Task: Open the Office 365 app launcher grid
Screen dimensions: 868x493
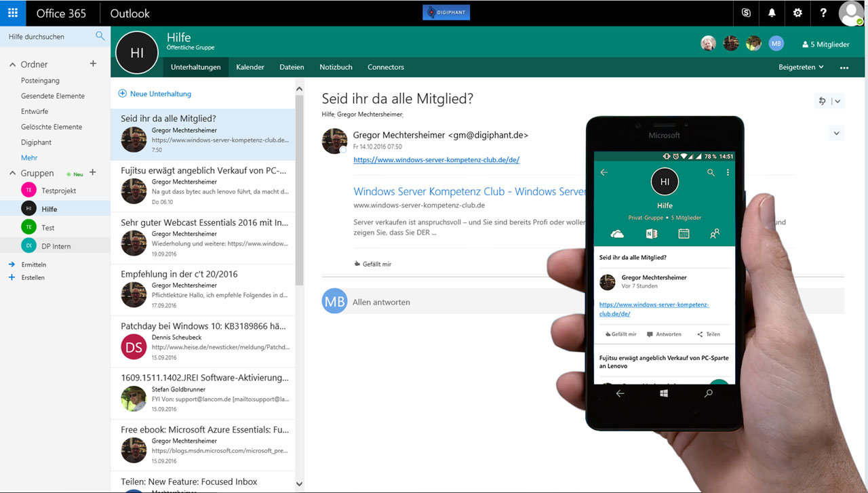Action: click(x=13, y=13)
